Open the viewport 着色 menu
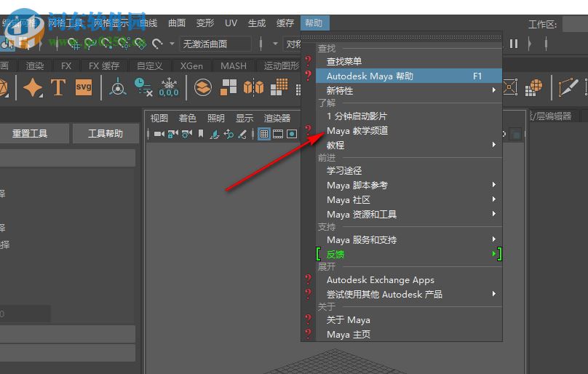This screenshot has width=588, height=374. click(187, 119)
